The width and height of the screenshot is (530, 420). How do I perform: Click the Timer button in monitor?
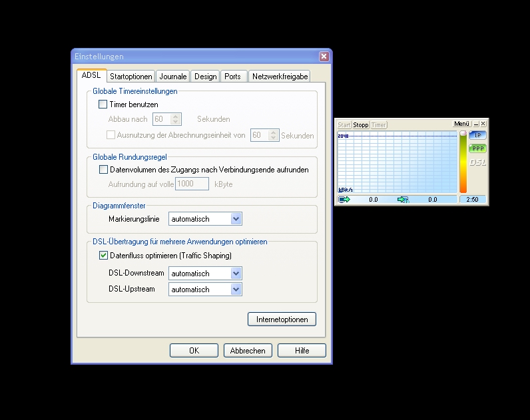[379, 125]
